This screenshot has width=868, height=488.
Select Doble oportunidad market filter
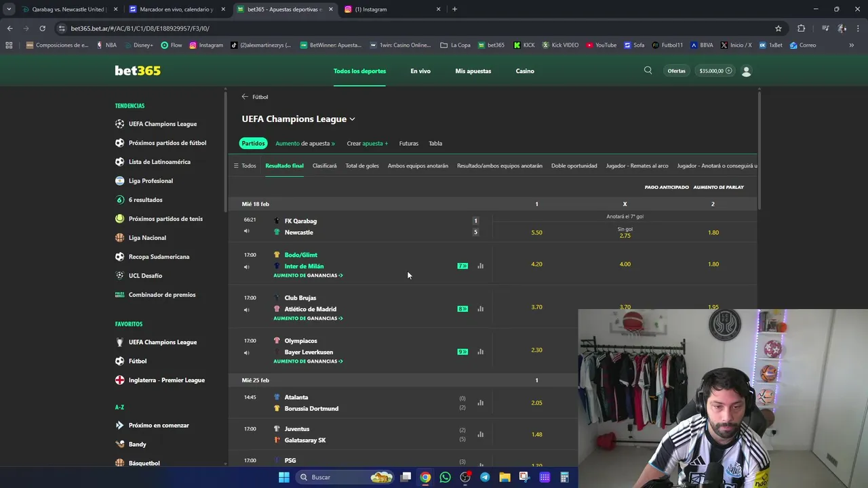[x=574, y=166]
